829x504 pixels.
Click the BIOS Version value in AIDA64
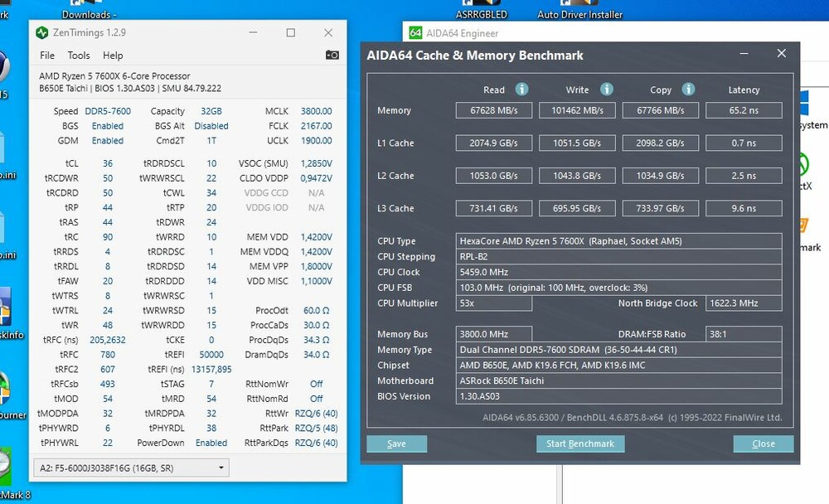(x=618, y=396)
